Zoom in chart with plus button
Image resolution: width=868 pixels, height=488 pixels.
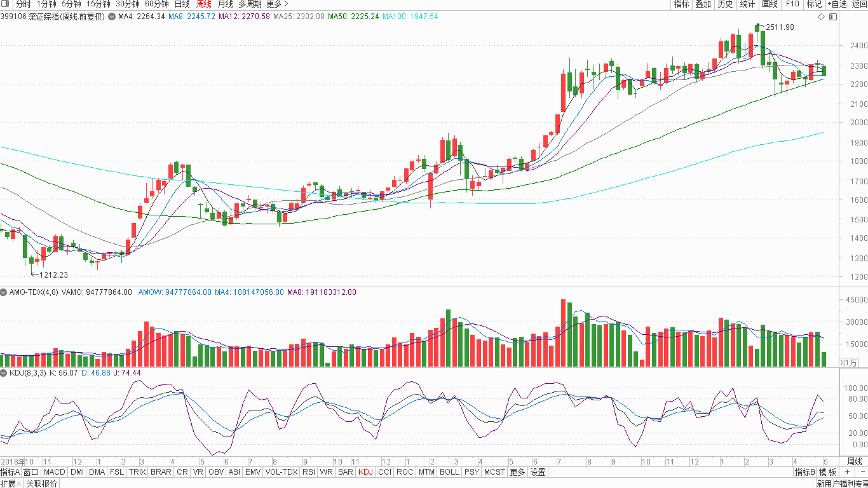847,472
